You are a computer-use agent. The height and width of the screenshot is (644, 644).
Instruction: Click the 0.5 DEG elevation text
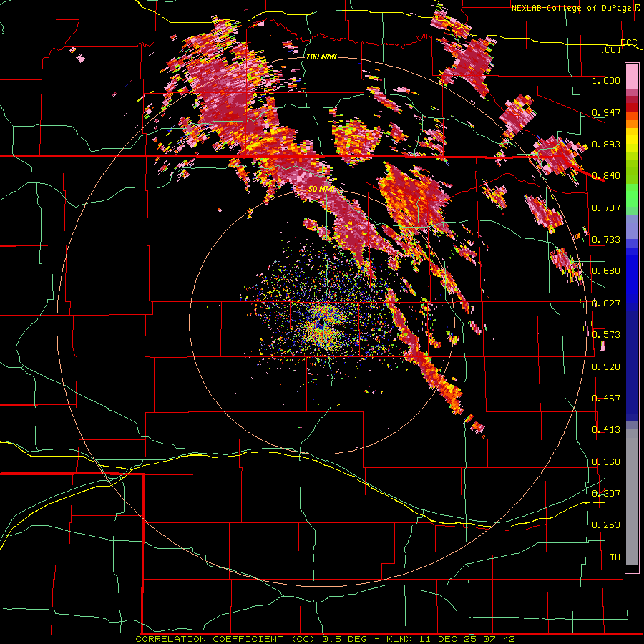(x=343, y=639)
